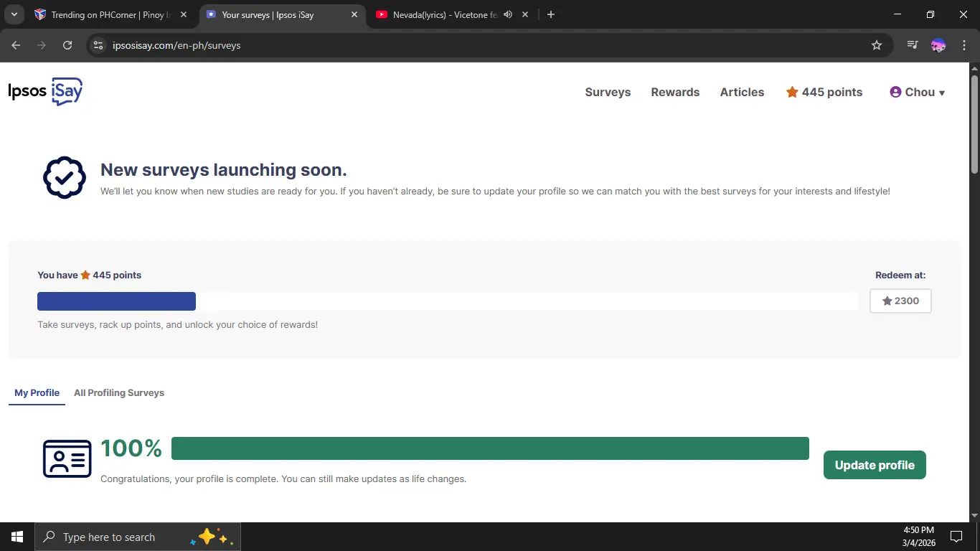
Task: Open the Surveys menu item
Action: coord(608,92)
